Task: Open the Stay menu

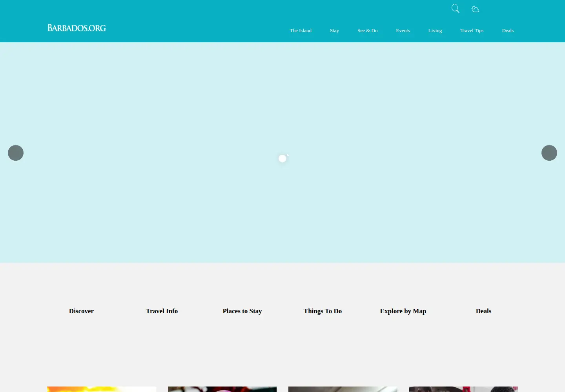Action: (334, 31)
